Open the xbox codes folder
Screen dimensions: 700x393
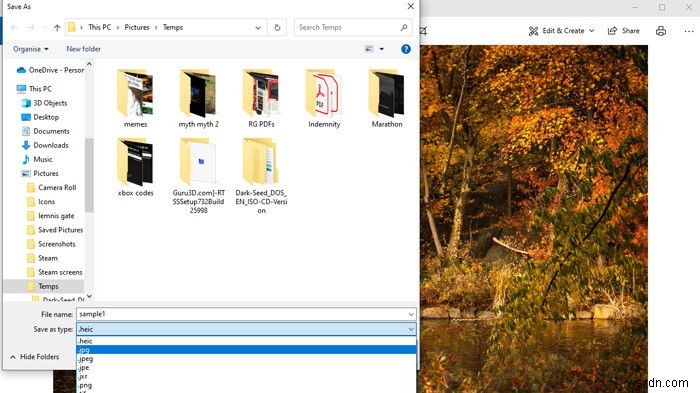pyautogui.click(x=135, y=167)
